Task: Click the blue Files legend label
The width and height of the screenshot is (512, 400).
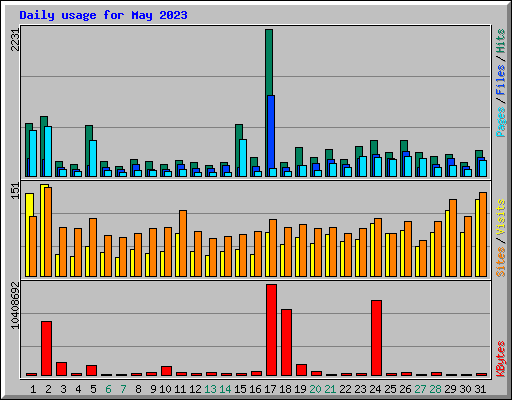Action: pyautogui.click(x=501, y=79)
